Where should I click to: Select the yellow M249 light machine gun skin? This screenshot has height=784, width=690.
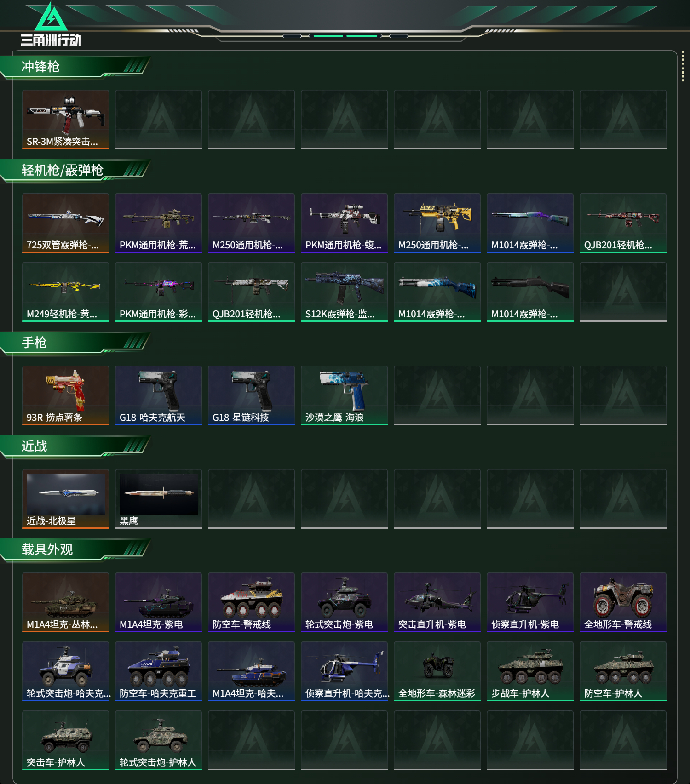pos(66,292)
